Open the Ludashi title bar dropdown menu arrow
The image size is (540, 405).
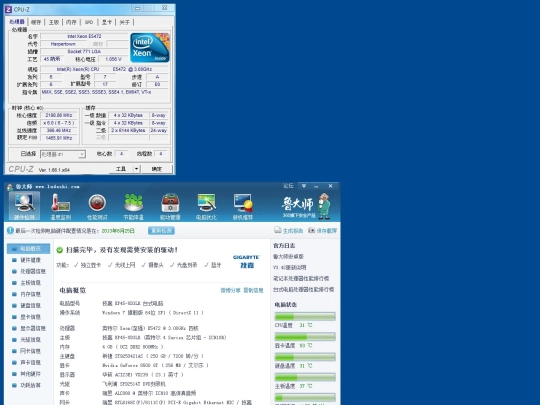coord(304,186)
